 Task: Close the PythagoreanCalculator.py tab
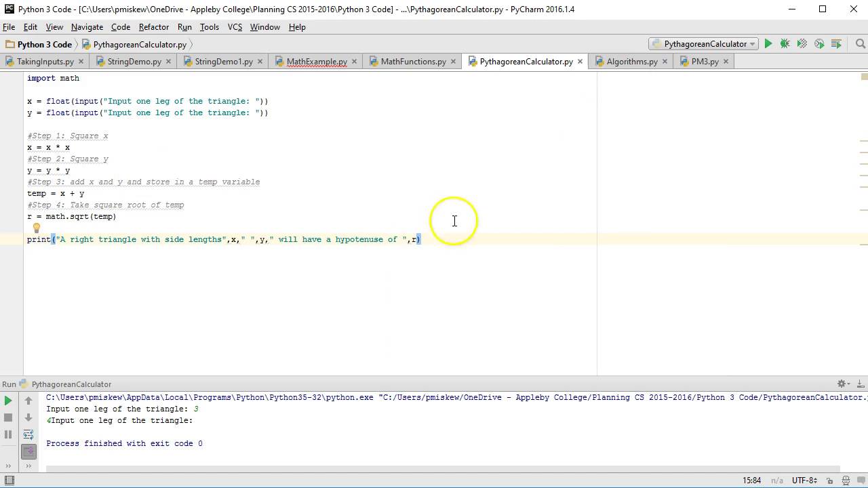tap(580, 62)
